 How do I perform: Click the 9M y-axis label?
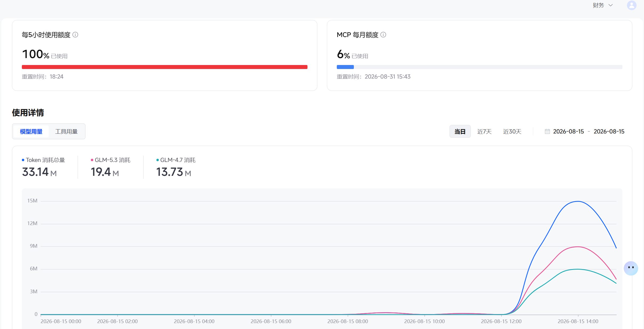click(x=34, y=246)
